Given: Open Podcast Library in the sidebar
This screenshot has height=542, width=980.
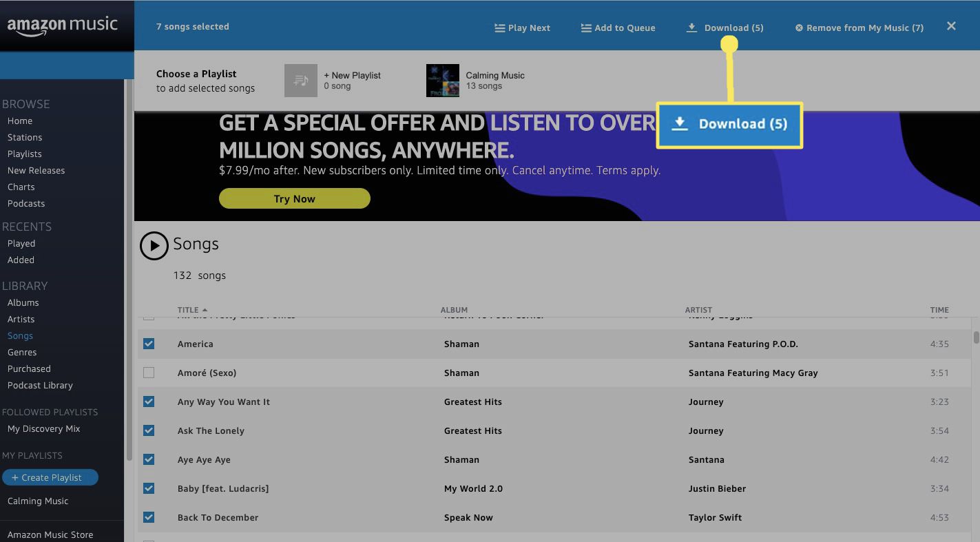Looking at the screenshot, I should coord(40,386).
